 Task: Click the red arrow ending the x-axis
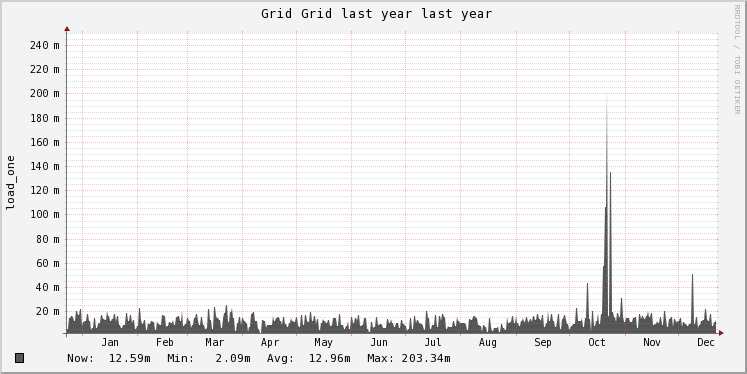721,333
